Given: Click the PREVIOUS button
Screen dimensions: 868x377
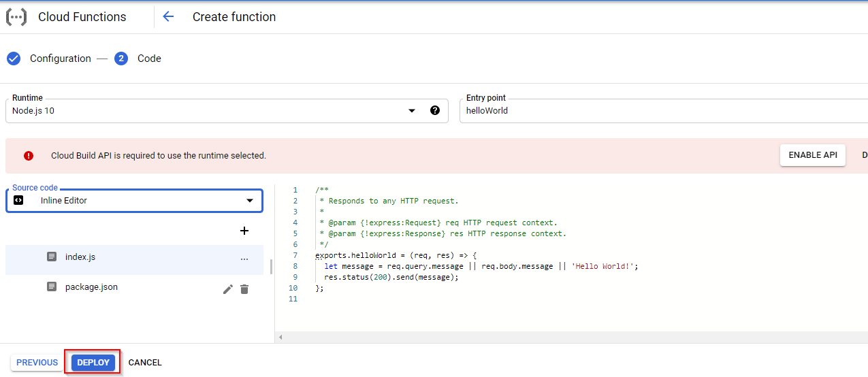Looking at the screenshot, I should point(37,363).
